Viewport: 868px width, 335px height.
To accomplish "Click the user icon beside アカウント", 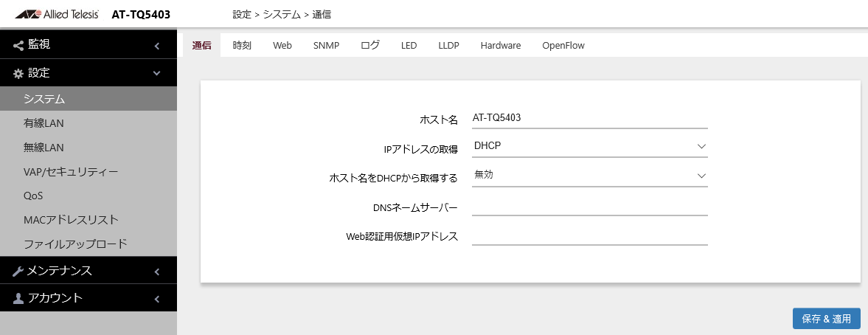I will [18, 299].
